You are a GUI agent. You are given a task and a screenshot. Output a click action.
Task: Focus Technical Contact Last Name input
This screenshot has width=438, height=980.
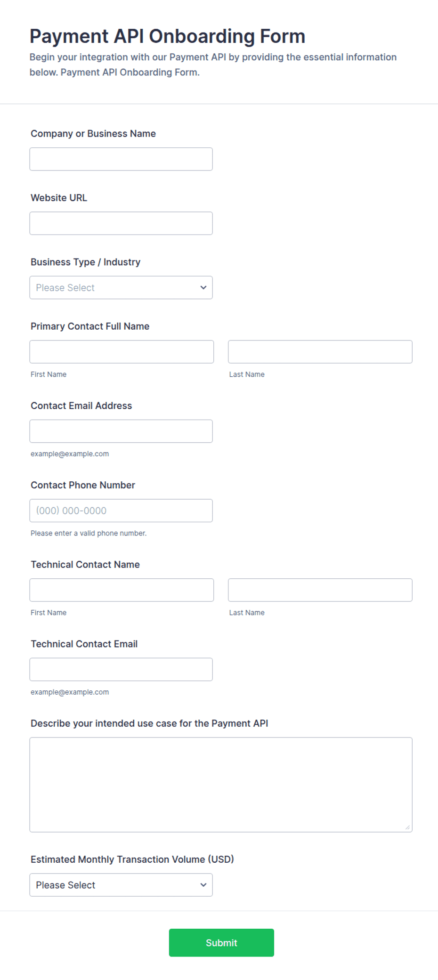coord(320,590)
